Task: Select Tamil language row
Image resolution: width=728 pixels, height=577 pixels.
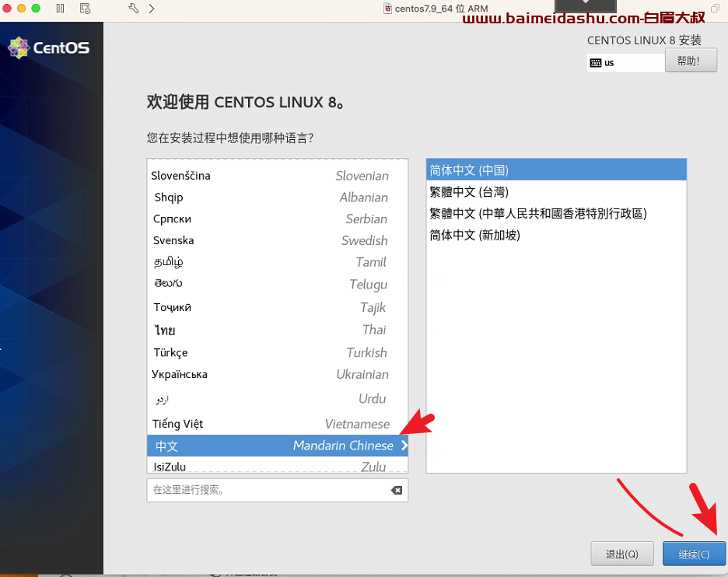Action: (277, 262)
